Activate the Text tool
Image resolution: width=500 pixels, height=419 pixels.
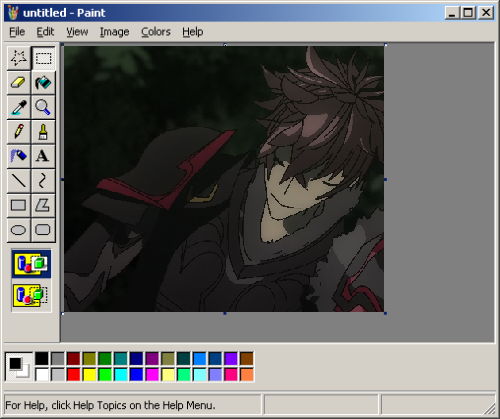click(43, 156)
